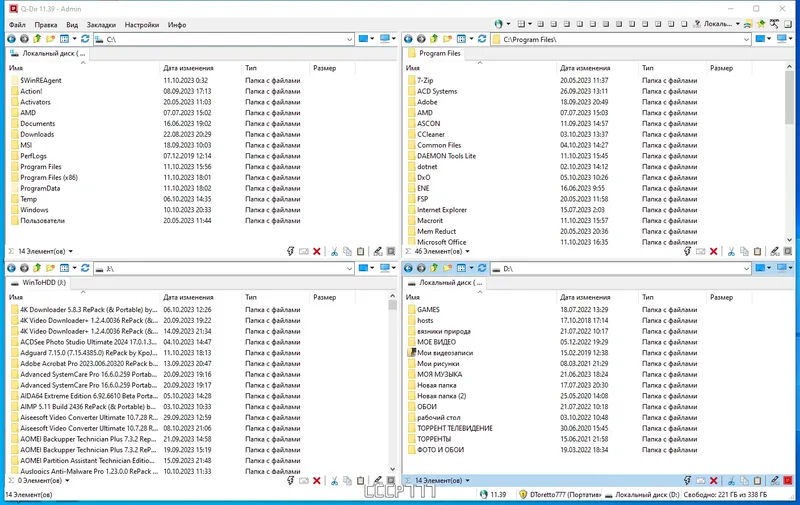This screenshot has width=800, height=505.
Task: Open the Локаль... drive dropdown
Action: [738, 24]
